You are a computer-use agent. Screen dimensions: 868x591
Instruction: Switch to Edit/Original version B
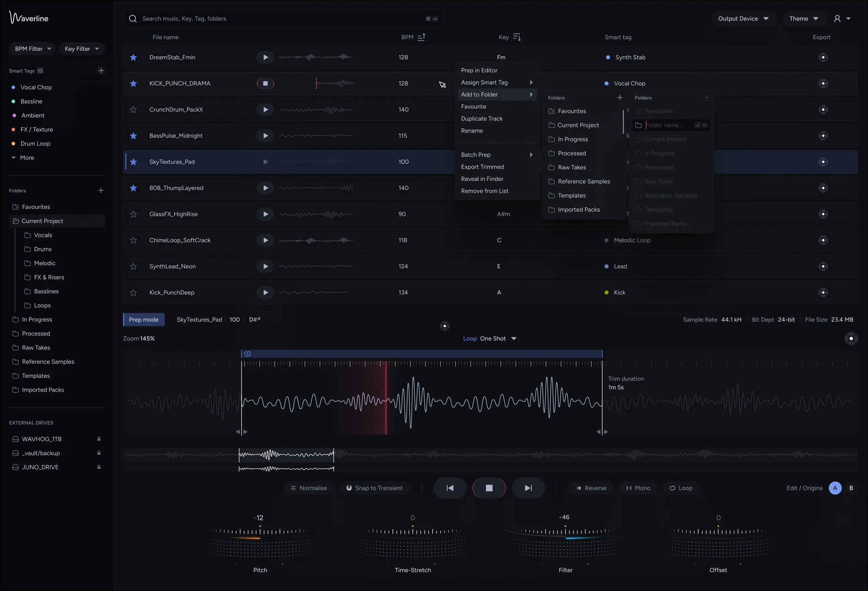tap(852, 488)
